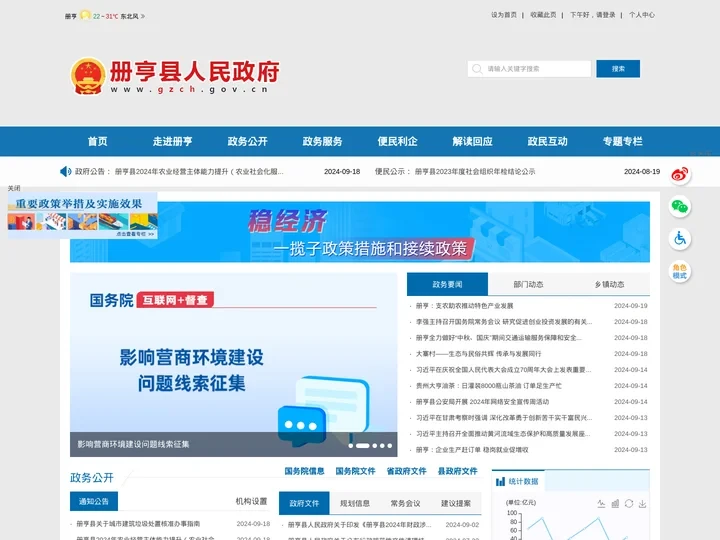Open 专题专栏 navigation menu

click(x=623, y=141)
